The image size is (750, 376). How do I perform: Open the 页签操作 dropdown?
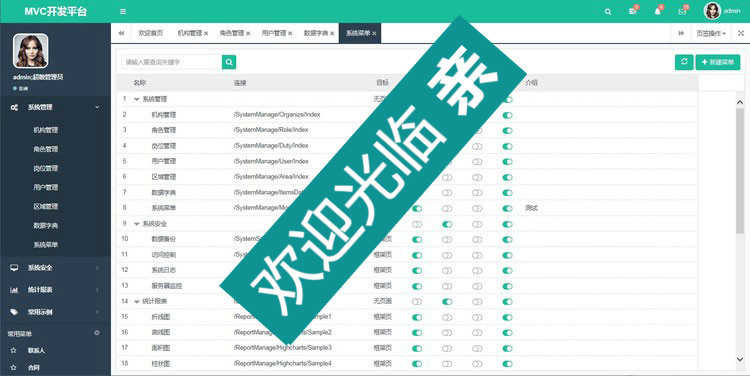click(x=711, y=33)
